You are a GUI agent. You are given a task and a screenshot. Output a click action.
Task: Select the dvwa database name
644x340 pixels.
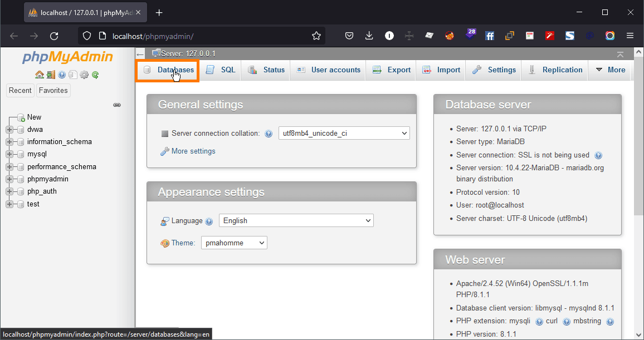coord(35,130)
